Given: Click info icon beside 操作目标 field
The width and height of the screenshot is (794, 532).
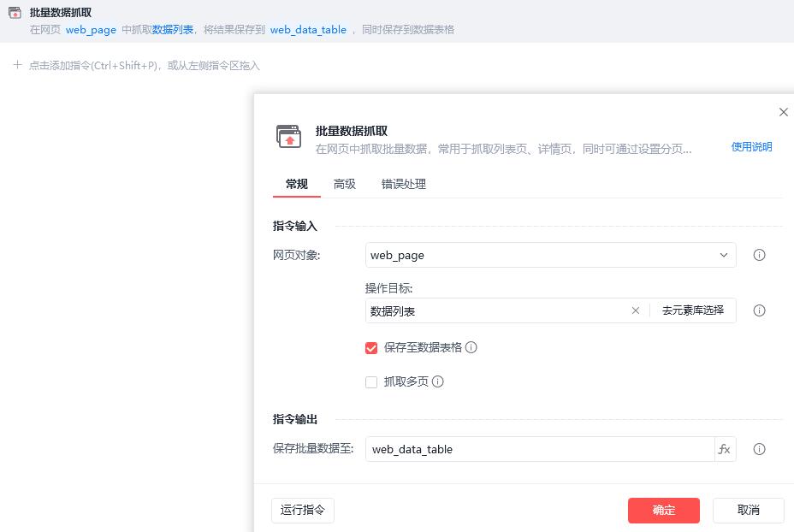Looking at the screenshot, I should click(759, 310).
